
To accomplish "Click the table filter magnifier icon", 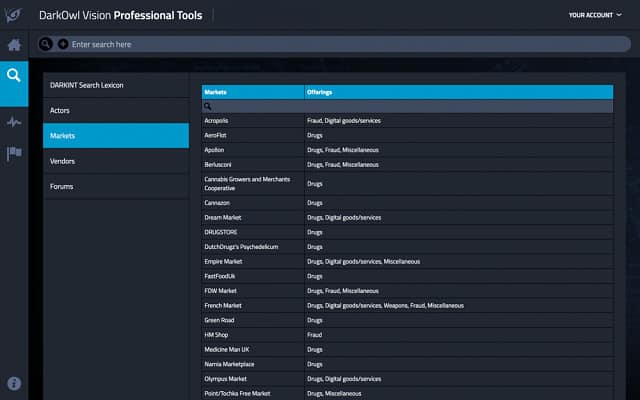I will pyautogui.click(x=207, y=107).
